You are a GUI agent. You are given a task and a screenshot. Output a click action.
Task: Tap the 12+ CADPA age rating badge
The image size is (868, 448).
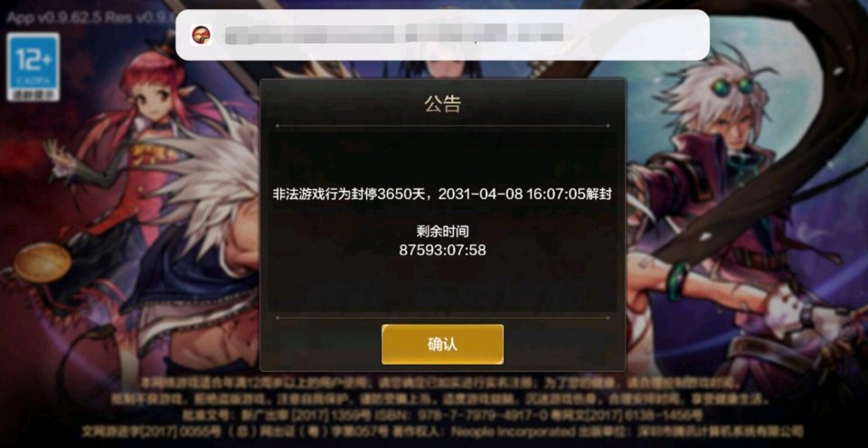point(33,67)
